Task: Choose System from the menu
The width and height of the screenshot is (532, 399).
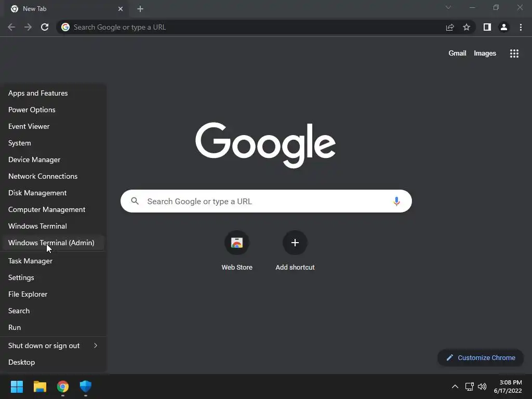Action: [x=54, y=143]
